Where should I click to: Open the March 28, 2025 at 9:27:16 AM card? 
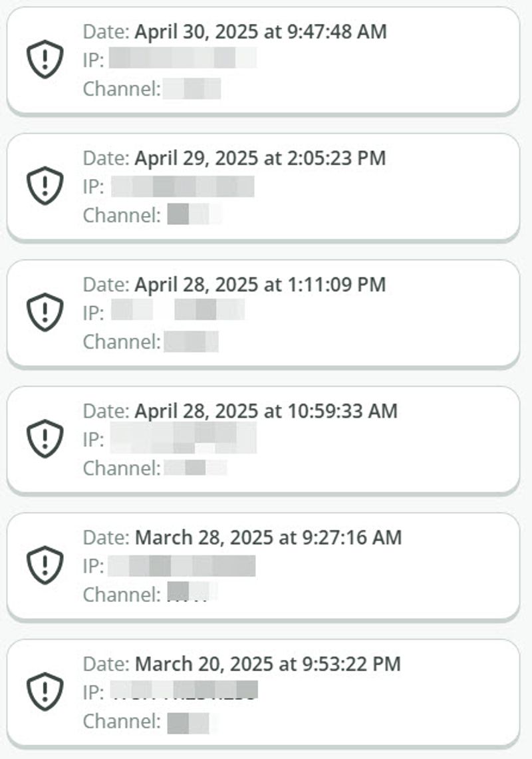pyautogui.click(x=263, y=566)
